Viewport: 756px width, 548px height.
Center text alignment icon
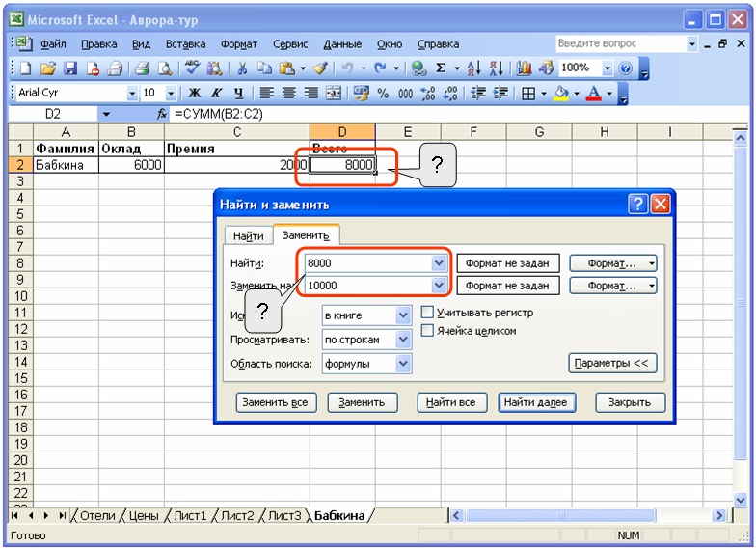(x=289, y=93)
